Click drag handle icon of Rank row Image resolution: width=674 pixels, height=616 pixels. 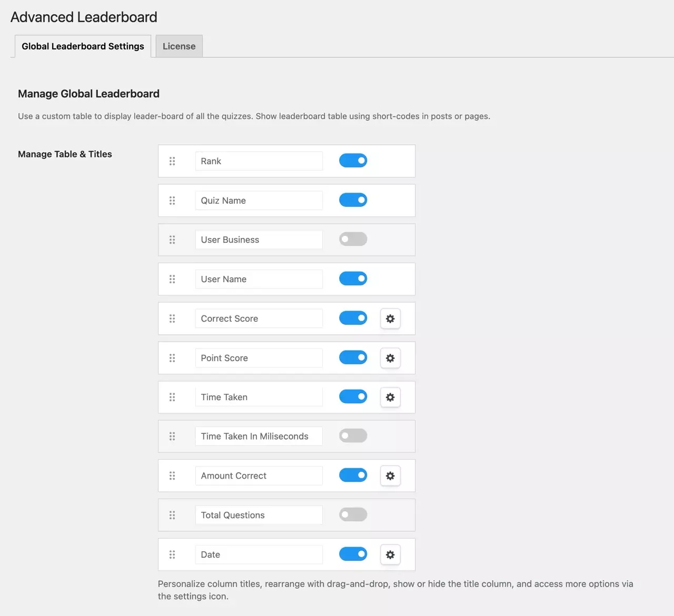pos(172,161)
